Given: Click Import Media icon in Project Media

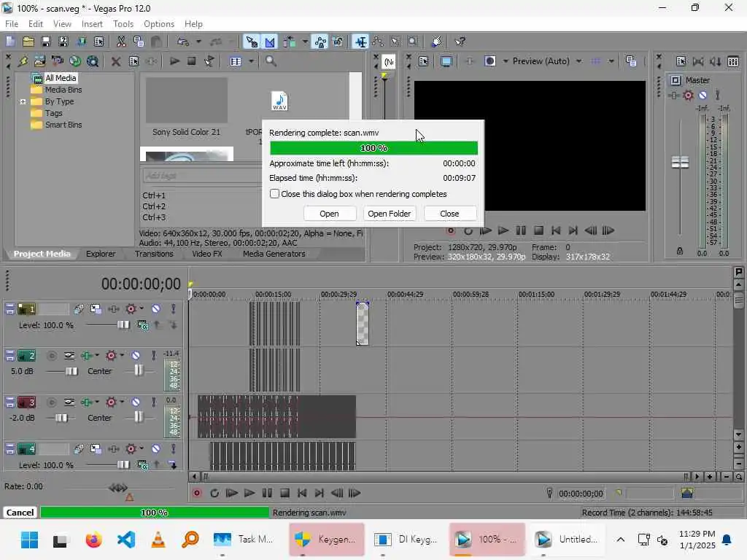Looking at the screenshot, I should point(40,61).
